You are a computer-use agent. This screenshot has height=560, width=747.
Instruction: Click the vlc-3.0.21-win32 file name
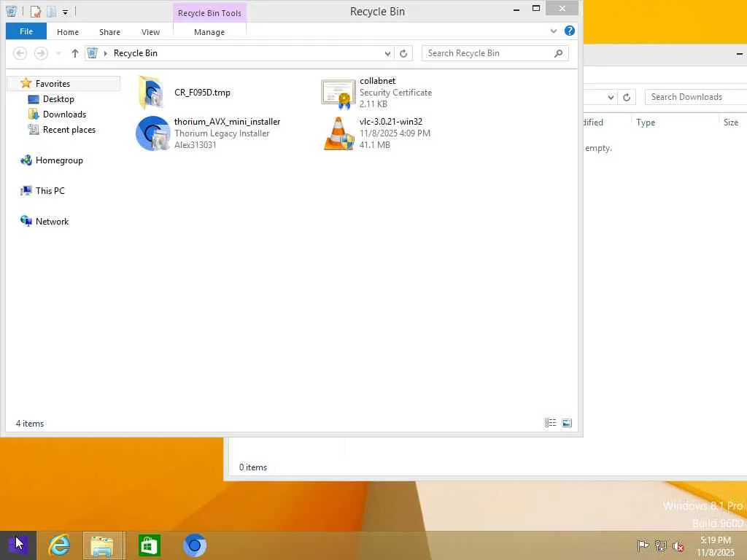point(391,122)
